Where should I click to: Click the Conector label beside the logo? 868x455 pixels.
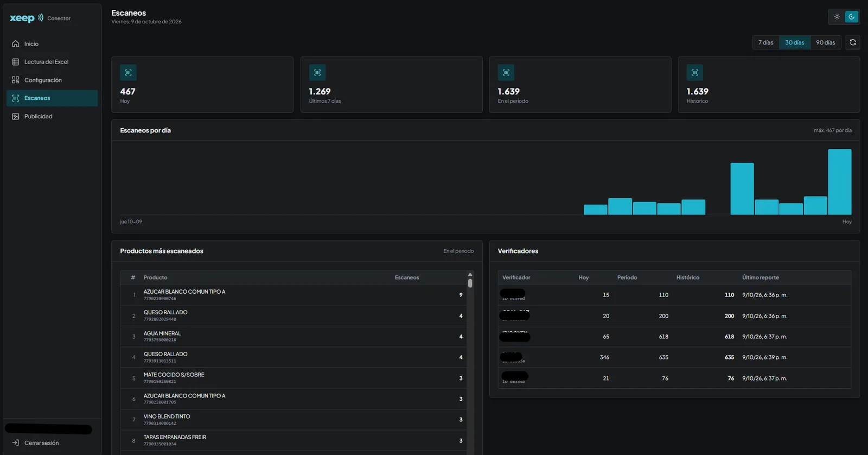tap(59, 18)
